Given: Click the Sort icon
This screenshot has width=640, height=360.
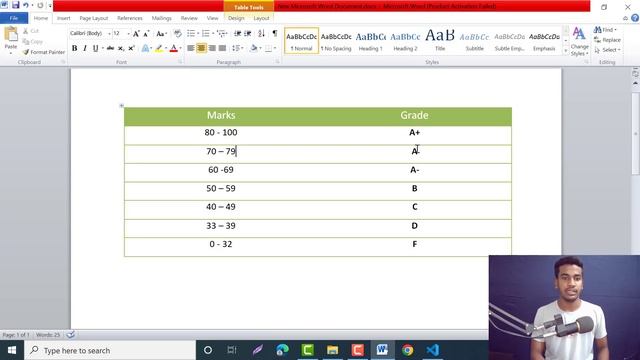Looking at the screenshot, I should coord(261,33).
